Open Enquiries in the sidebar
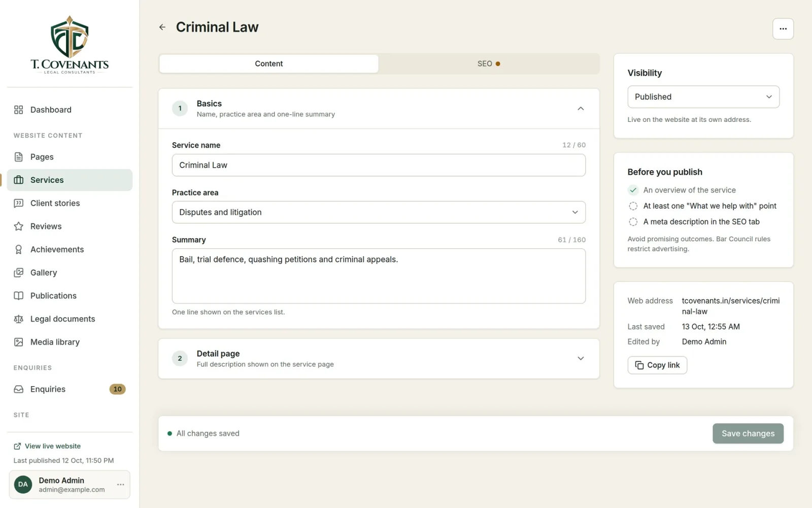The image size is (812, 508). coord(70,389)
